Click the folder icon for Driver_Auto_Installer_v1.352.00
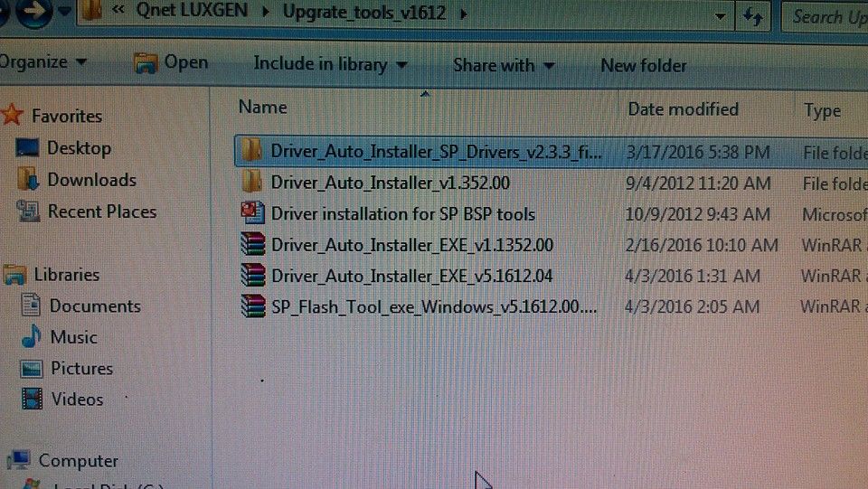This screenshot has height=489, width=868. (x=251, y=182)
